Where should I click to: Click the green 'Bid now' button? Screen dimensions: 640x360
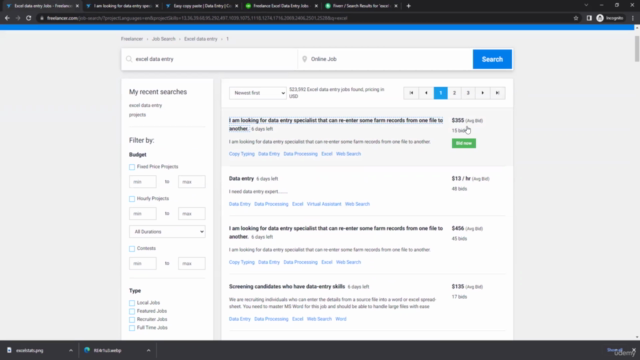464,143
